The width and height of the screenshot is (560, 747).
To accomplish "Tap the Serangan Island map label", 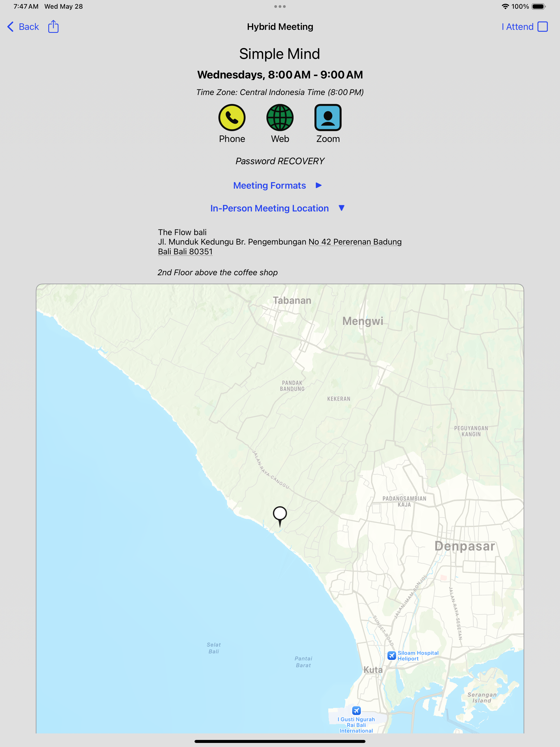I will click(x=482, y=698).
